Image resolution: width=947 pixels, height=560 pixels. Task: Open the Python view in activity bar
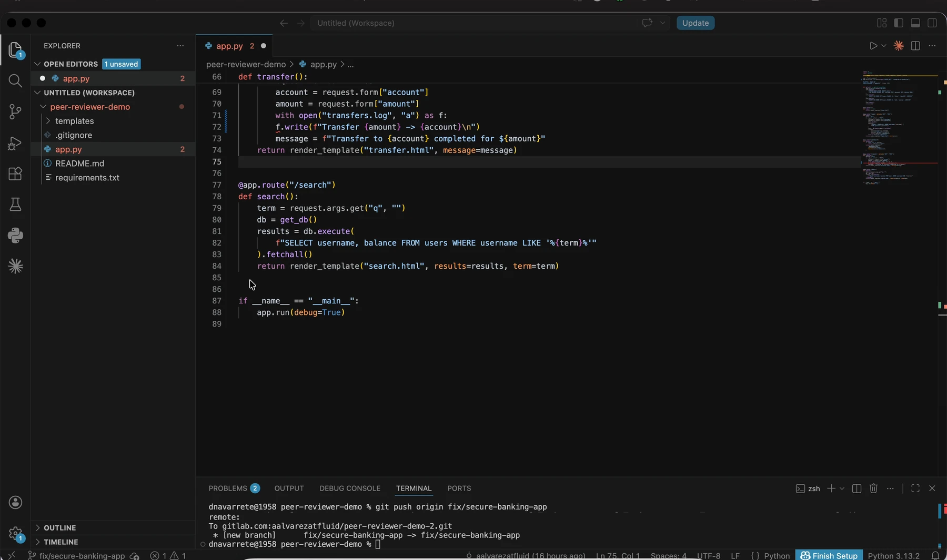click(x=15, y=235)
